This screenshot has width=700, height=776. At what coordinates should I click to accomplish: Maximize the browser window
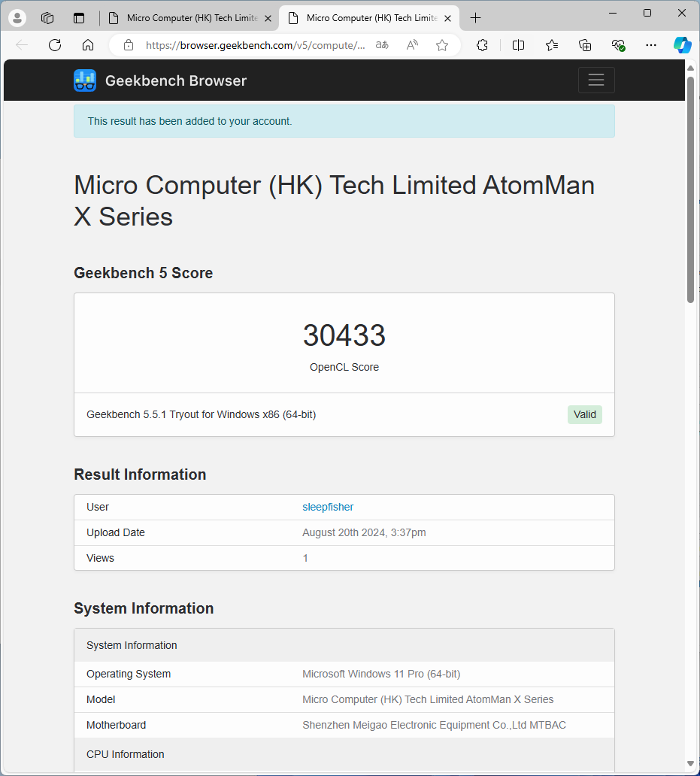pyautogui.click(x=647, y=14)
